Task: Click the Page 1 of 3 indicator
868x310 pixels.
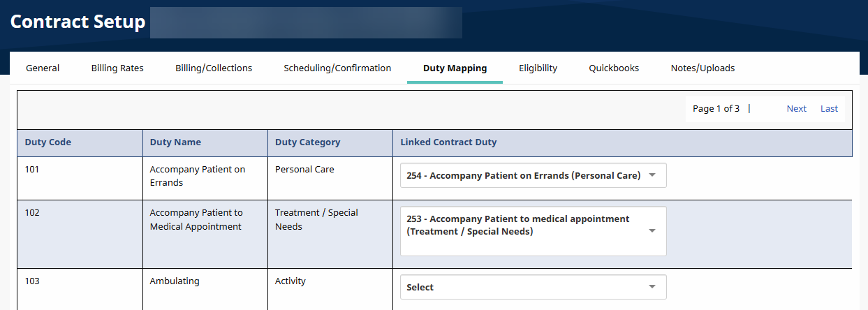Action: pos(716,109)
